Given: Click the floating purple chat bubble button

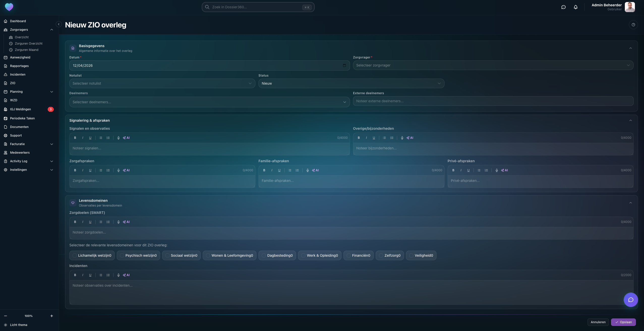Looking at the screenshot, I should 631,300.
